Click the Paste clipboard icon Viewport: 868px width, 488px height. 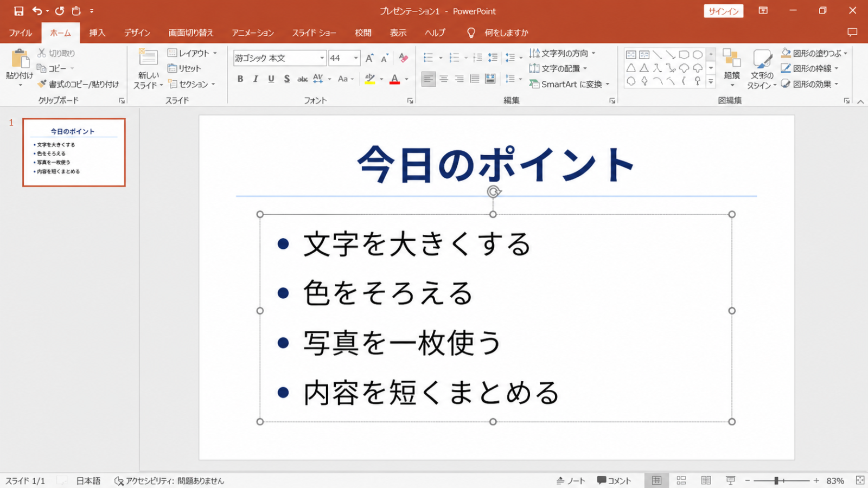tap(20, 59)
